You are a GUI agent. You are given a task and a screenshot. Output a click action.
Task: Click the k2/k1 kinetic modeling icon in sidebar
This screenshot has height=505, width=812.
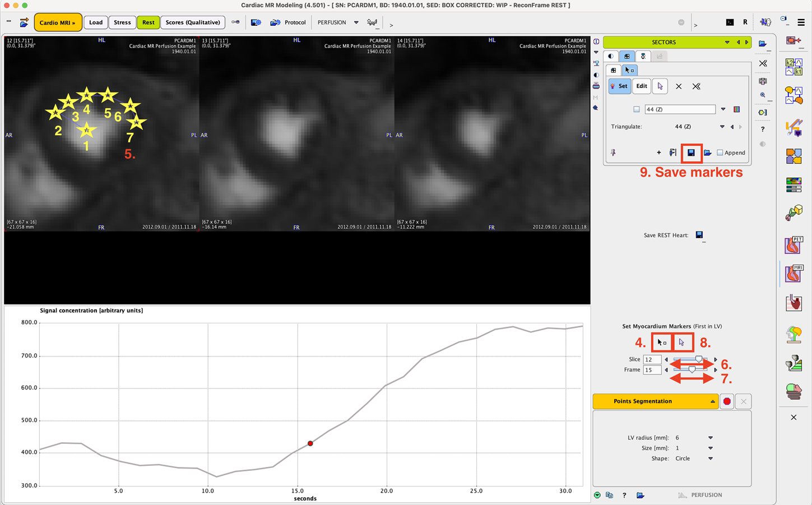click(794, 67)
